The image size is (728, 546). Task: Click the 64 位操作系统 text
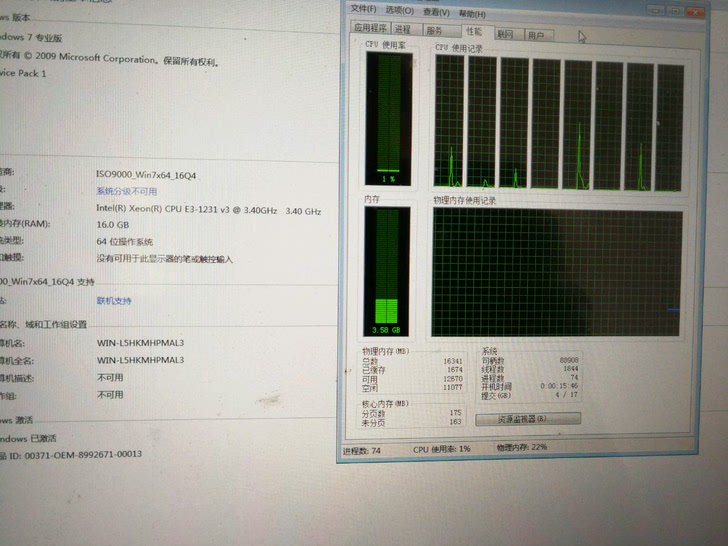pyautogui.click(x=124, y=242)
